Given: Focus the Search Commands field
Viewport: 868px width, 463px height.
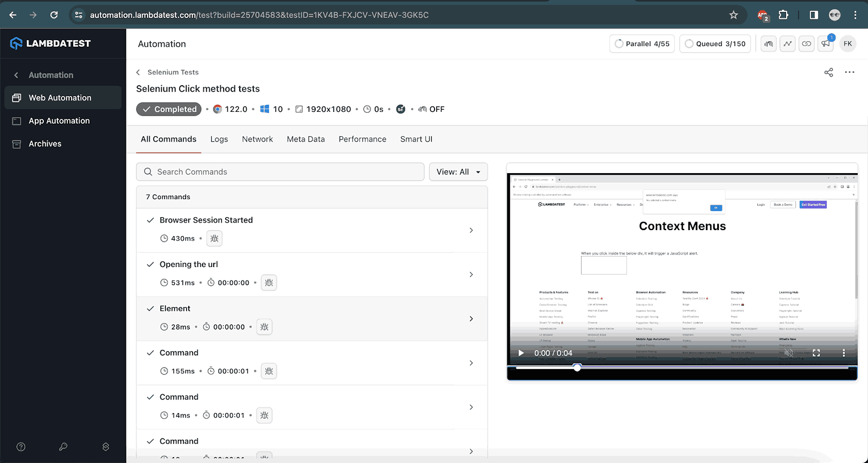Looking at the screenshot, I should [x=280, y=172].
